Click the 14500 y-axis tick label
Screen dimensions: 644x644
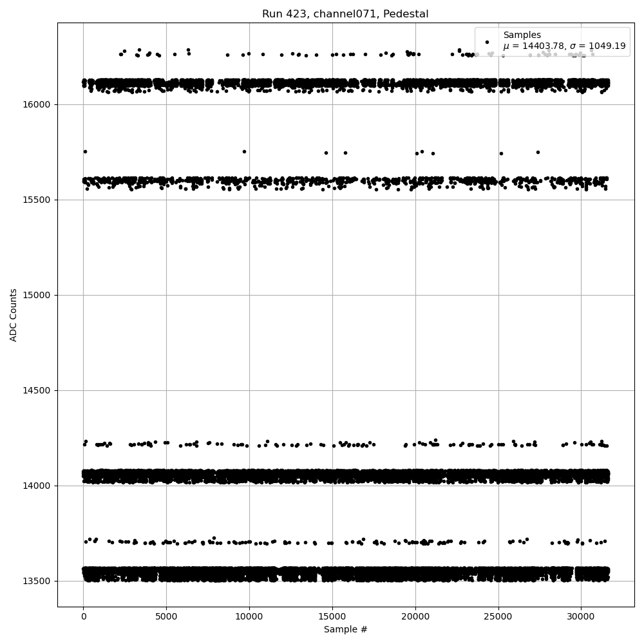coord(38,390)
